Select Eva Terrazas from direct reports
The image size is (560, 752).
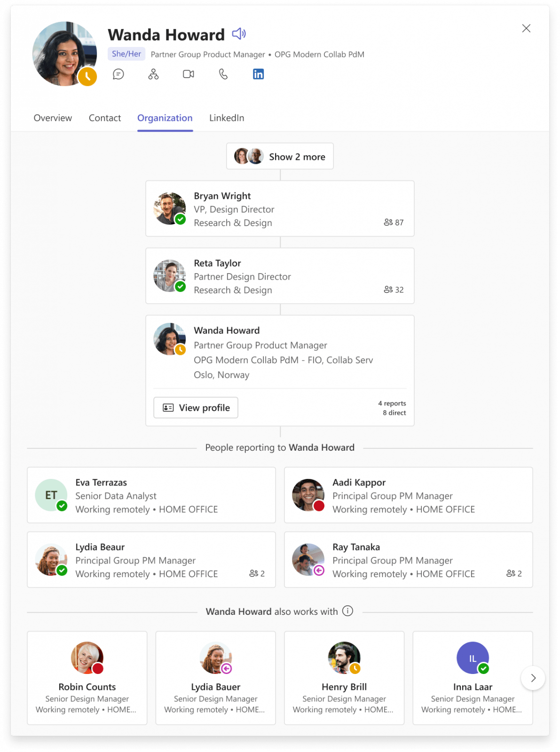tap(151, 495)
